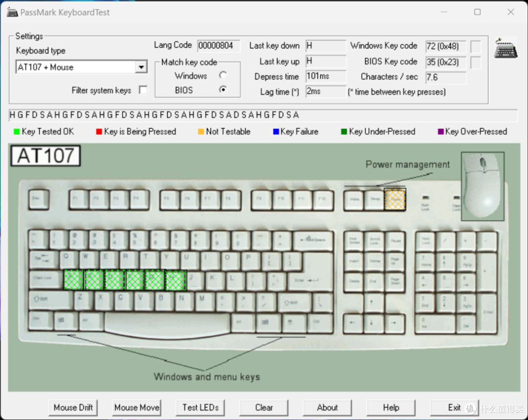This screenshot has height=420, width=528.
Task: Click the Z key on keyboard image
Action: (x=83, y=300)
